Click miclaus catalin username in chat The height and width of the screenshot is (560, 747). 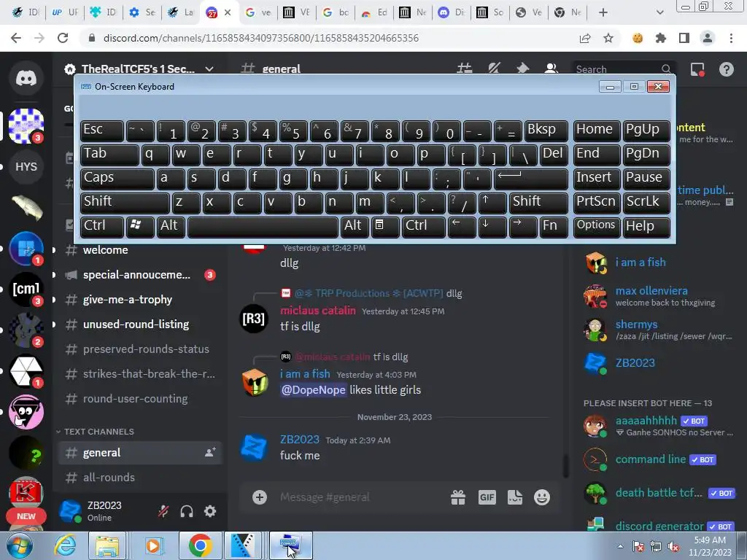pos(318,311)
